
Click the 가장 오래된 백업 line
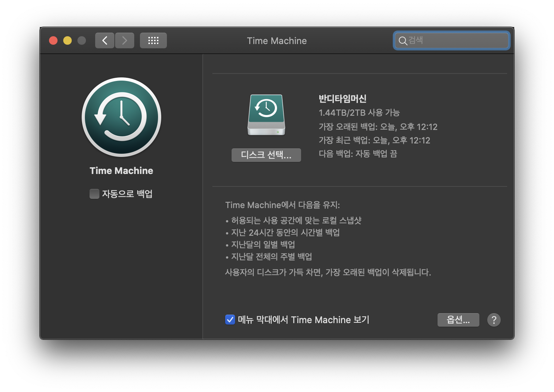click(x=378, y=127)
